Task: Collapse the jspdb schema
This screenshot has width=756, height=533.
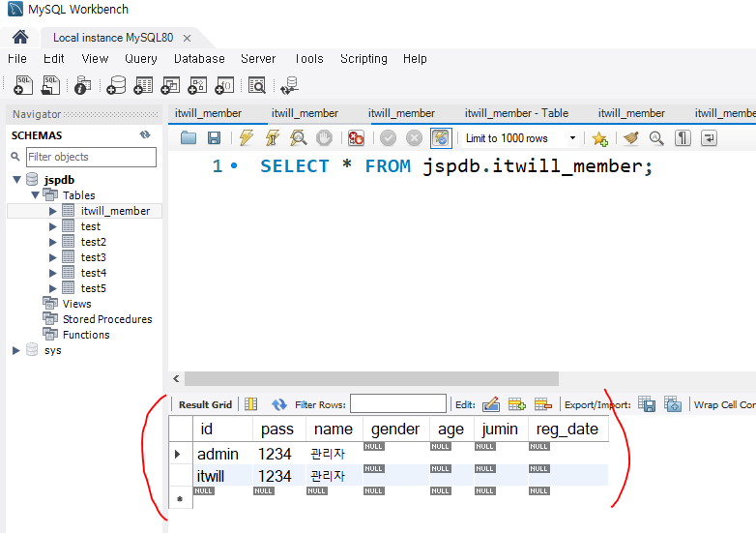Action: click(x=16, y=180)
